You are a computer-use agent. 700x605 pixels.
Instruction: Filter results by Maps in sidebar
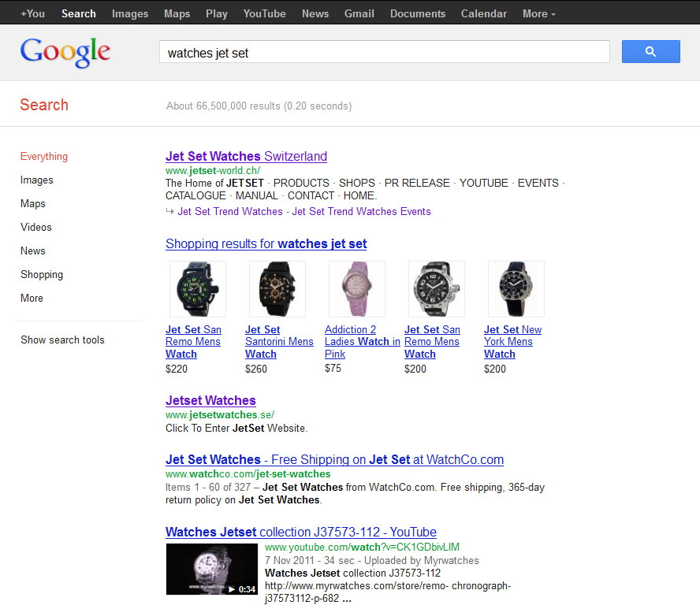coord(32,204)
